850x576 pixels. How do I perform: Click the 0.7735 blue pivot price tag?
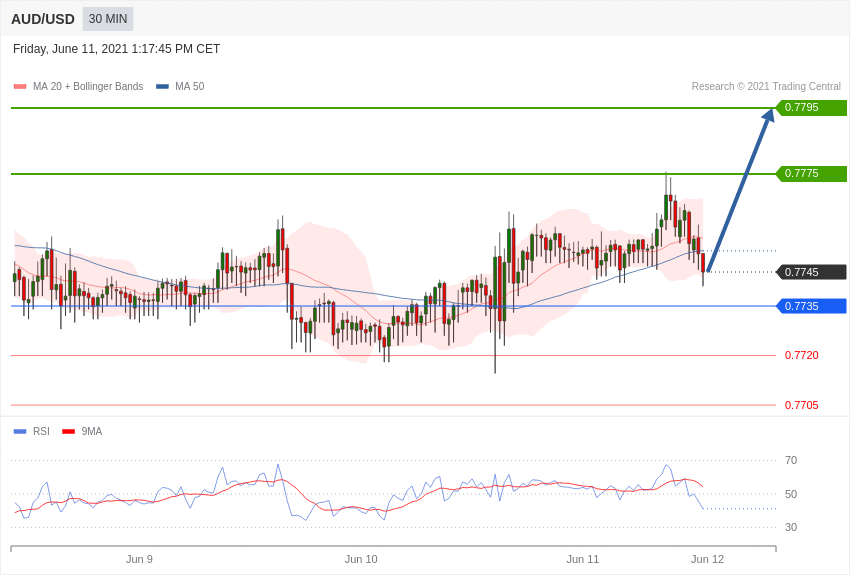click(812, 306)
